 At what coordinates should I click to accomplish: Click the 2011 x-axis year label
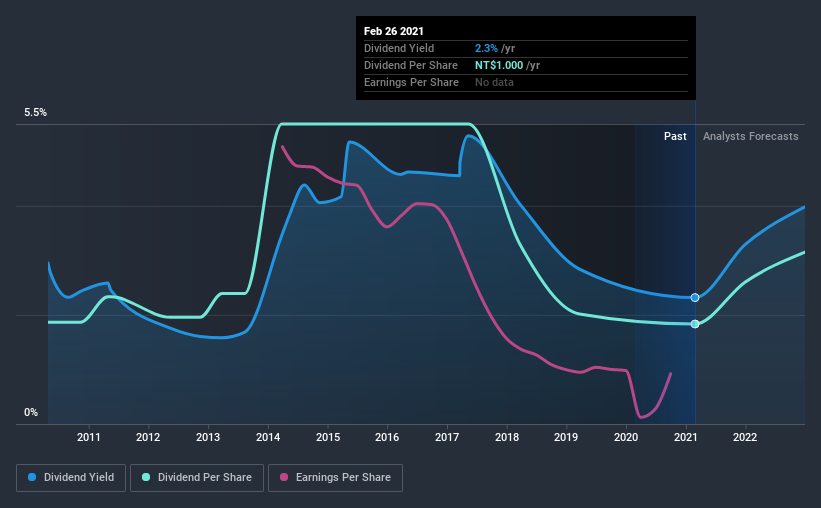tap(88, 437)
